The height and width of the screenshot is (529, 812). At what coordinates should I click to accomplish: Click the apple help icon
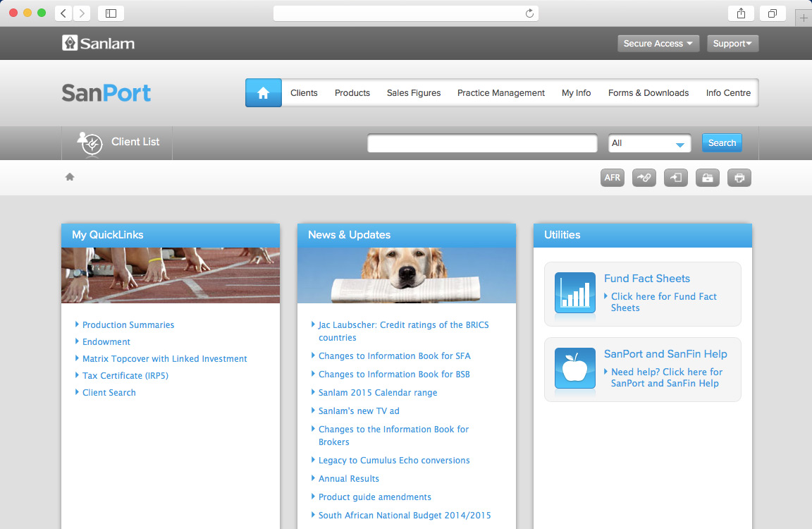coord(574,367)
